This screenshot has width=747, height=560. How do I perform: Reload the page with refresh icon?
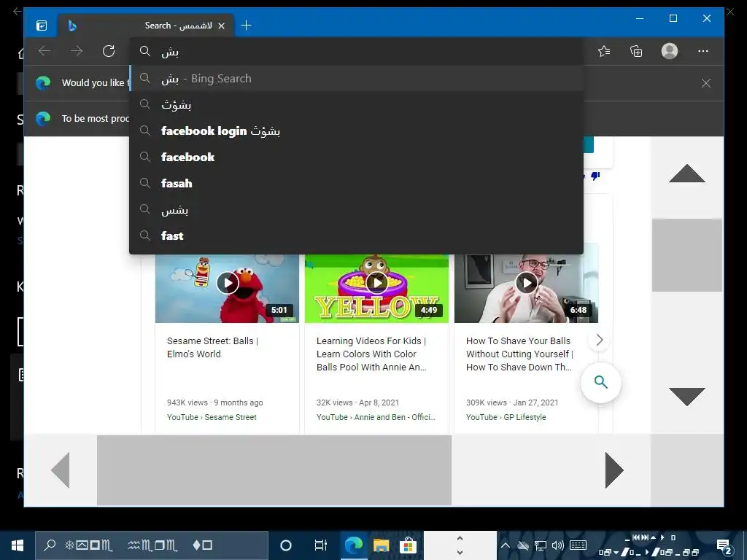tap(109, 51)
